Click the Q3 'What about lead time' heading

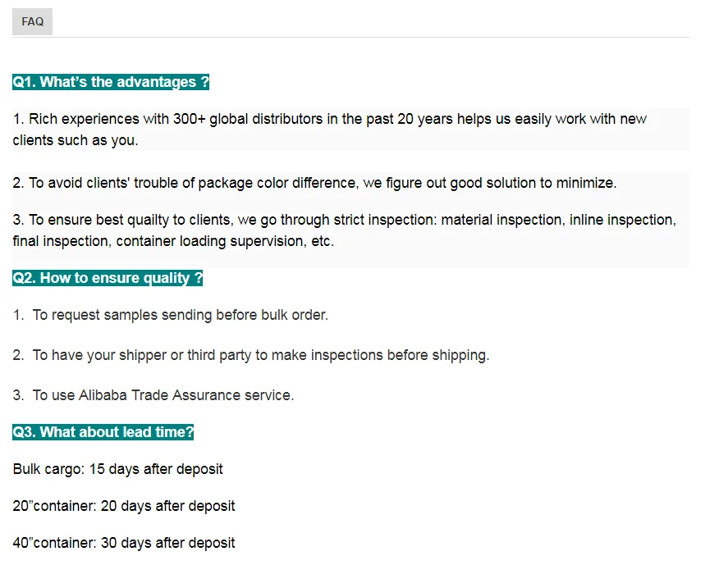click(x=103, y=432)
